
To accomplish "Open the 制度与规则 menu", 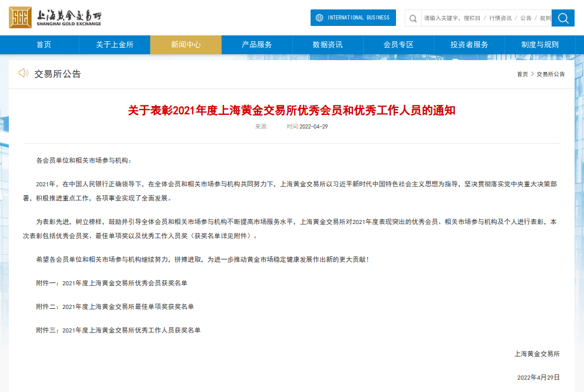I will click(540, 45).
